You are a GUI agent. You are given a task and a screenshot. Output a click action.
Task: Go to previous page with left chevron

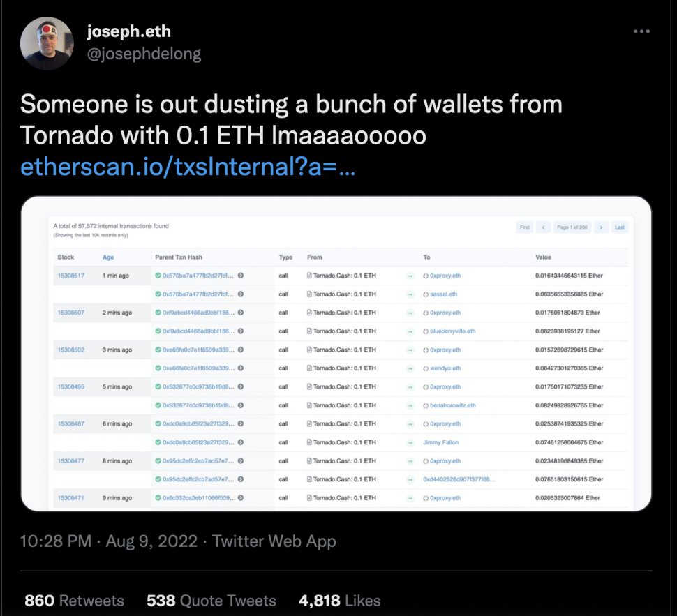click(x=542, y=227)
